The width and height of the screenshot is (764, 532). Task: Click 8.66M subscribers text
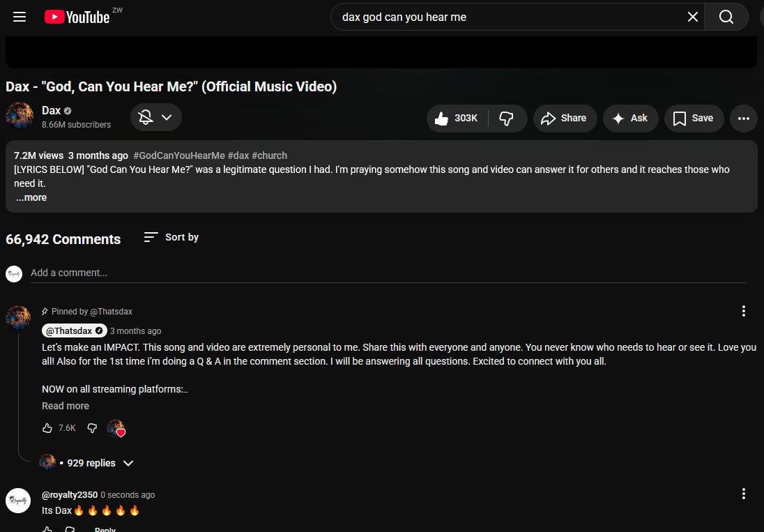pos(77,125)
